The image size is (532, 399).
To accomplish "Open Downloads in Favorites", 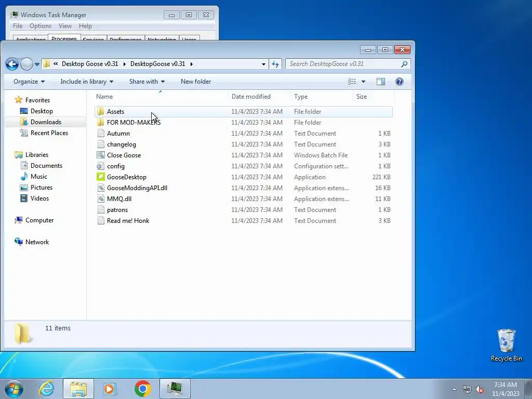I will [x=46, y=122].
